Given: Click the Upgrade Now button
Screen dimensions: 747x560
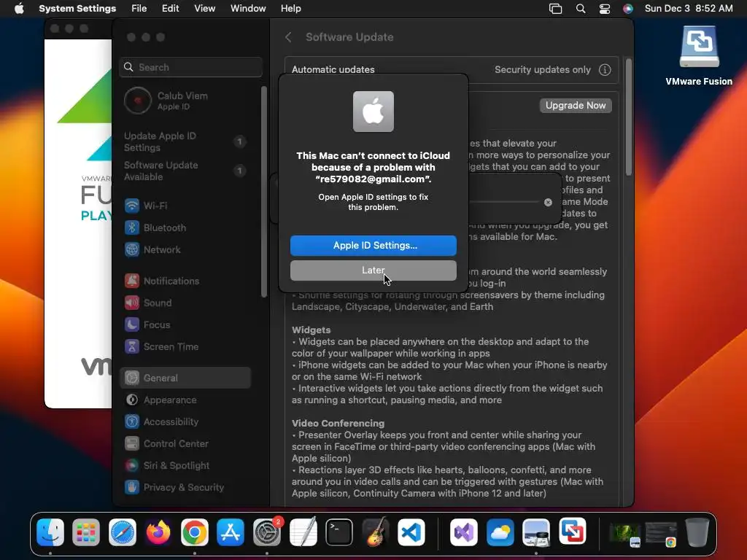Looking at the screenshot, I should point(576,105).
